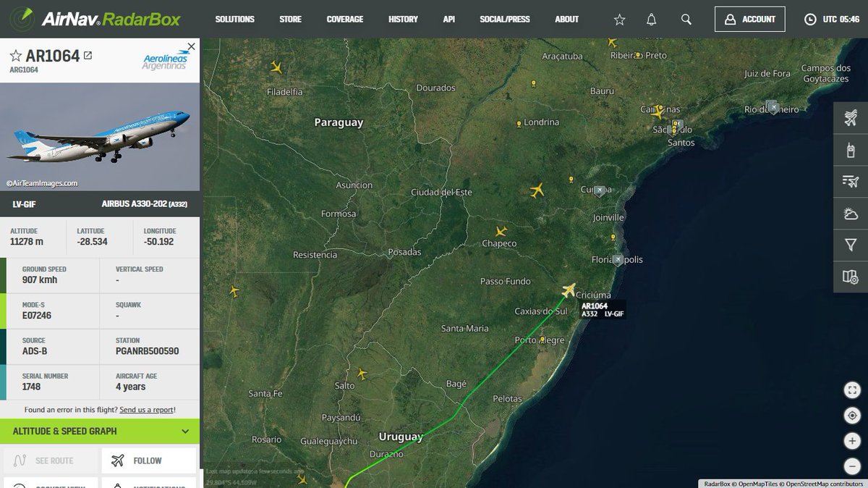Center map on my location
The height and width of the screenshot is (488, 868).
coord(852,416)
